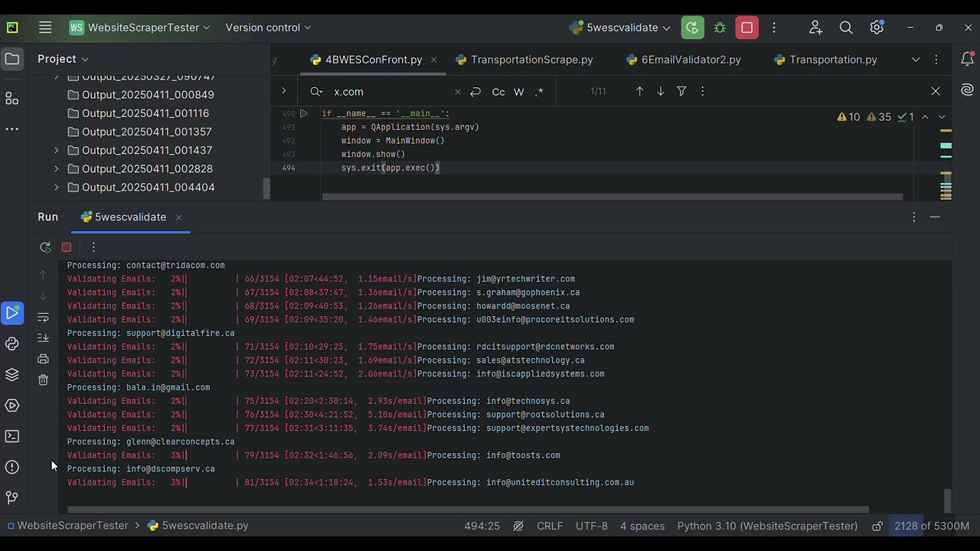This screenshot has height=551, width=980.
Task: Open IDE settings gear
Action: pos(877,28)
